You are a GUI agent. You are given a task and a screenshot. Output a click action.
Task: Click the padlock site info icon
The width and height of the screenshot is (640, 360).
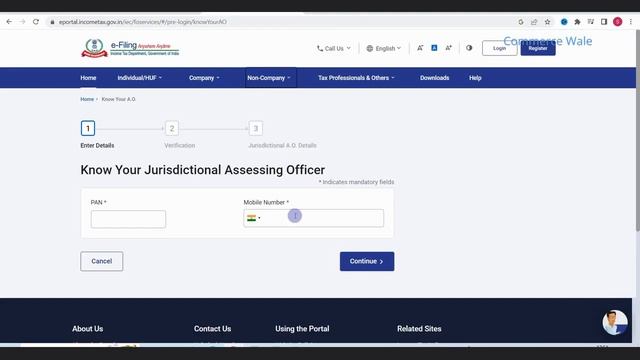pos(52,22)
